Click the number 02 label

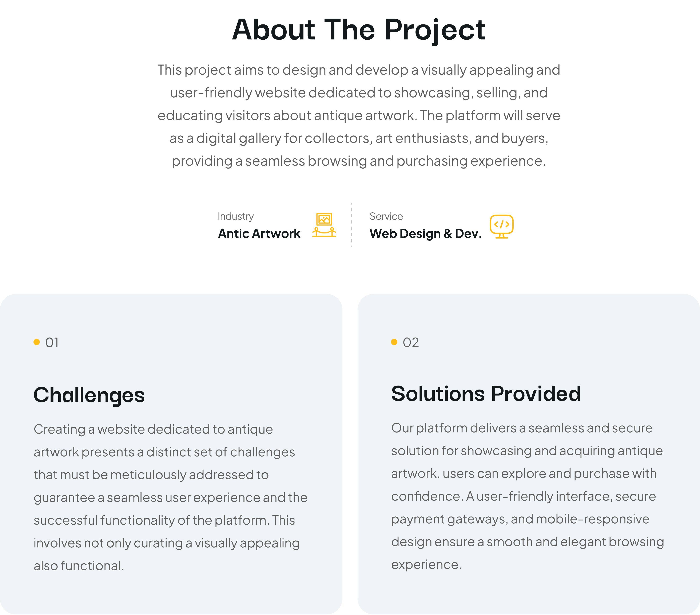pos(411,343)
